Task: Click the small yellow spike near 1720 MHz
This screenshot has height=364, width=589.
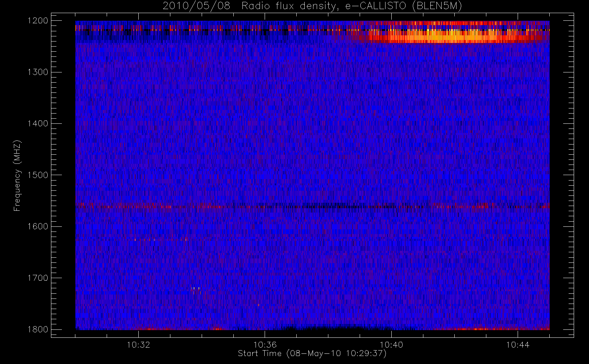Action: (195, 288)
